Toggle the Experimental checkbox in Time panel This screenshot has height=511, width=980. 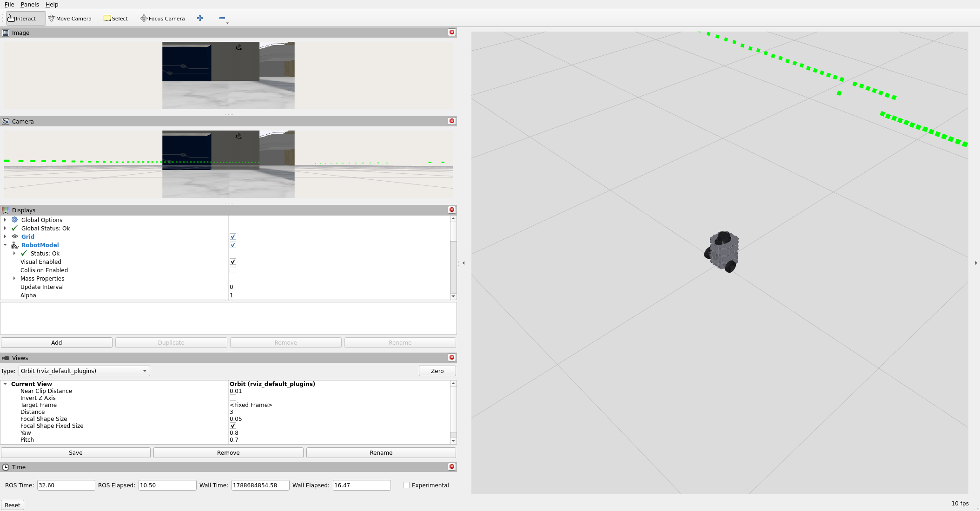[x=406, y=485]
